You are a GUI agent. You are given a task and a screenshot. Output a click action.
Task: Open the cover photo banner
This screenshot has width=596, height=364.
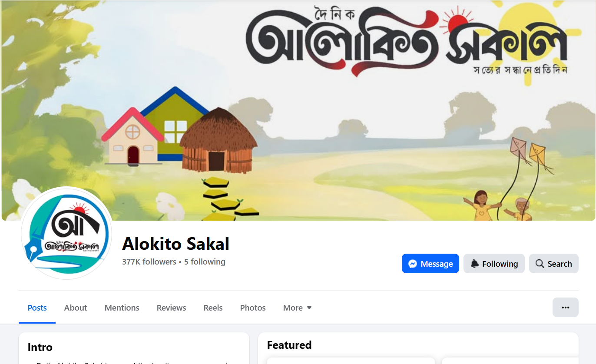pos(298,110)
